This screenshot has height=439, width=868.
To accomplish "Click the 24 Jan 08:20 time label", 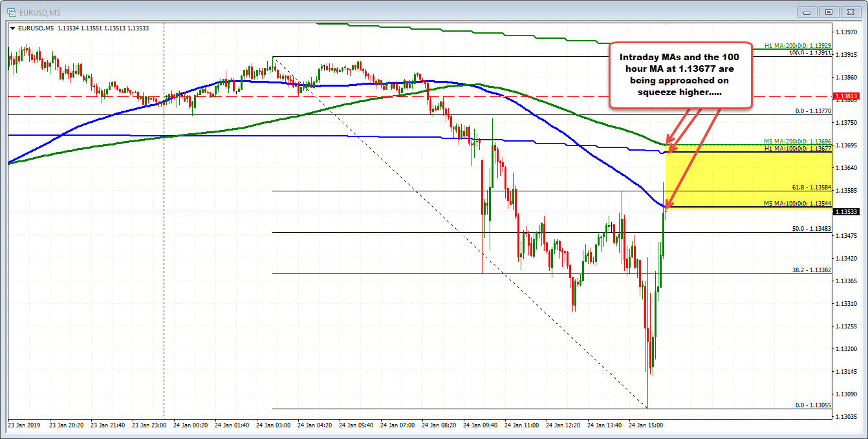I will tap(439, 425).
